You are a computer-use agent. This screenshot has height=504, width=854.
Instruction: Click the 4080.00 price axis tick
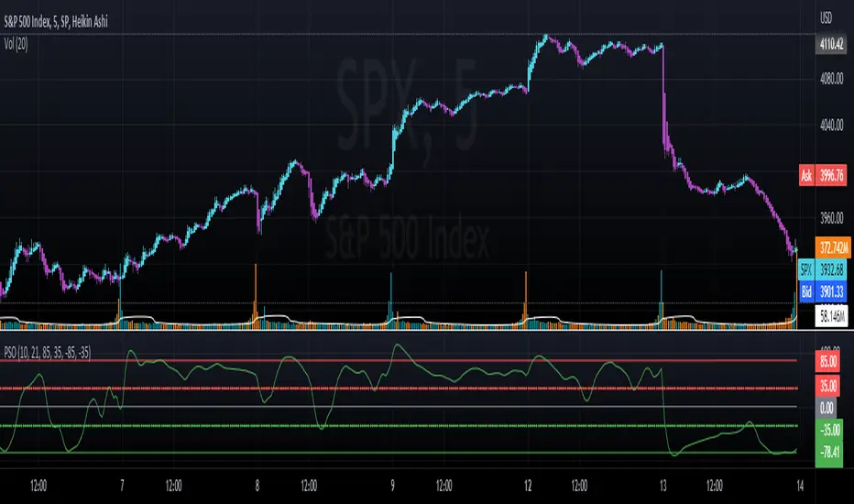click(831, 79)
